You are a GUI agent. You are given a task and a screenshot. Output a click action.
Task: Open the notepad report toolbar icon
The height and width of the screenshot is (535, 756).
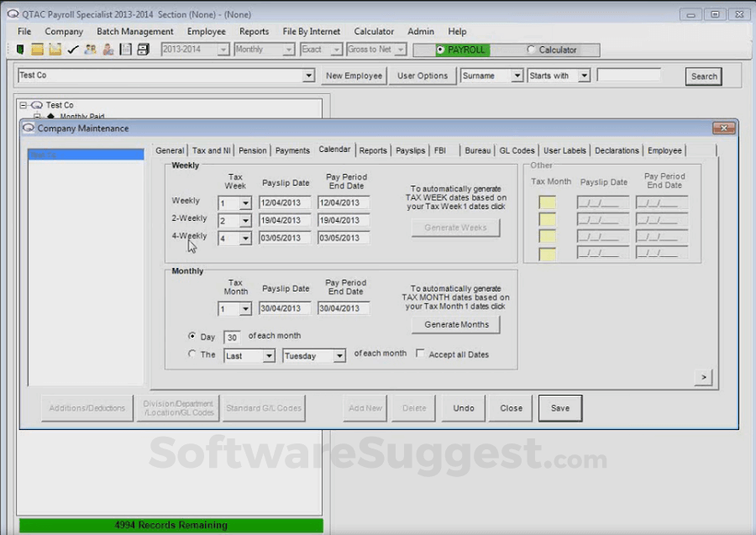tap(124, 50)
